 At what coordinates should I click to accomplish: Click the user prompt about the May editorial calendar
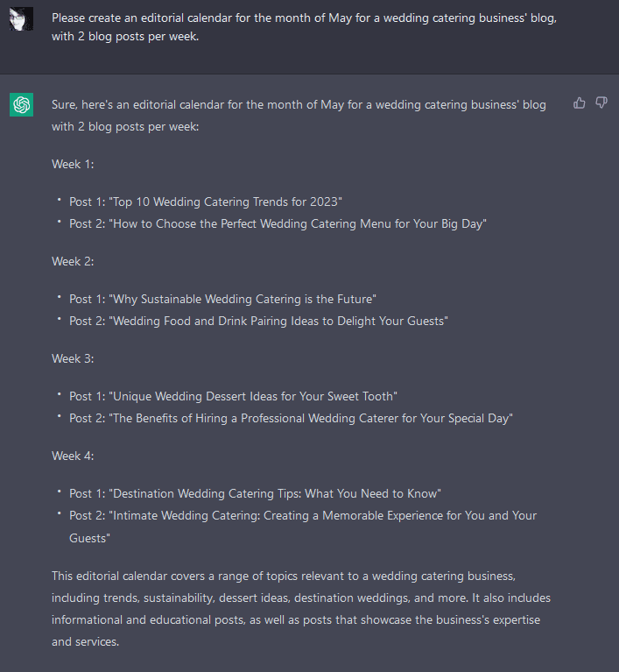(x=304, y=27)
